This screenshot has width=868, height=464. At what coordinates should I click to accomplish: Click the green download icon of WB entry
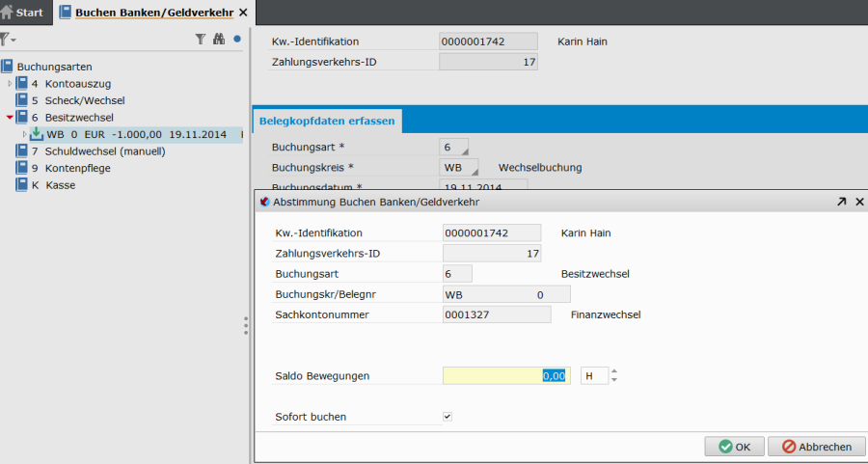pos(37,134)
